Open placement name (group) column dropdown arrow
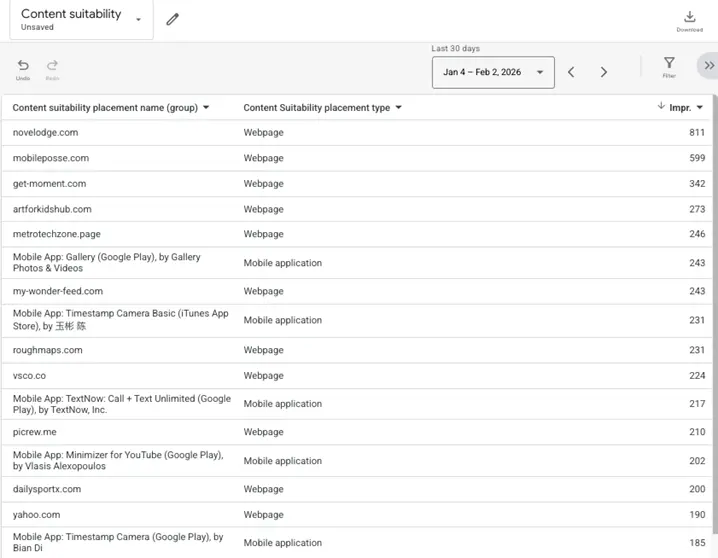This screenshot has height=558, width=718. click(x=206, y=108)
